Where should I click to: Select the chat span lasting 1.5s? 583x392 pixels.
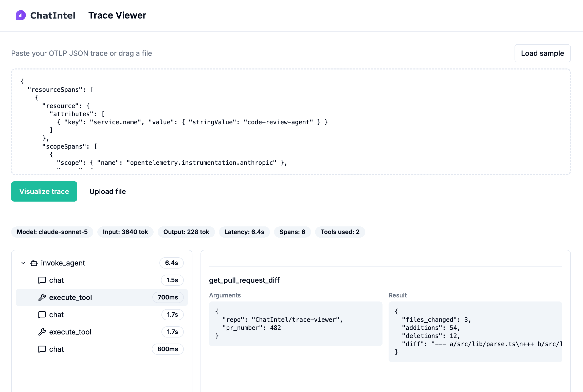pyautogui.click(x=102, y=280)
